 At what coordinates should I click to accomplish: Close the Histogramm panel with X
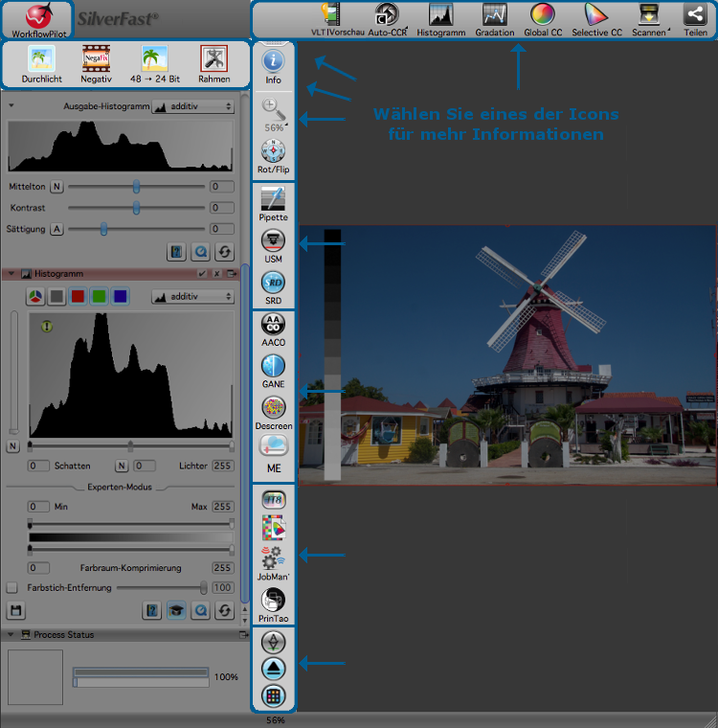[216, 273]
